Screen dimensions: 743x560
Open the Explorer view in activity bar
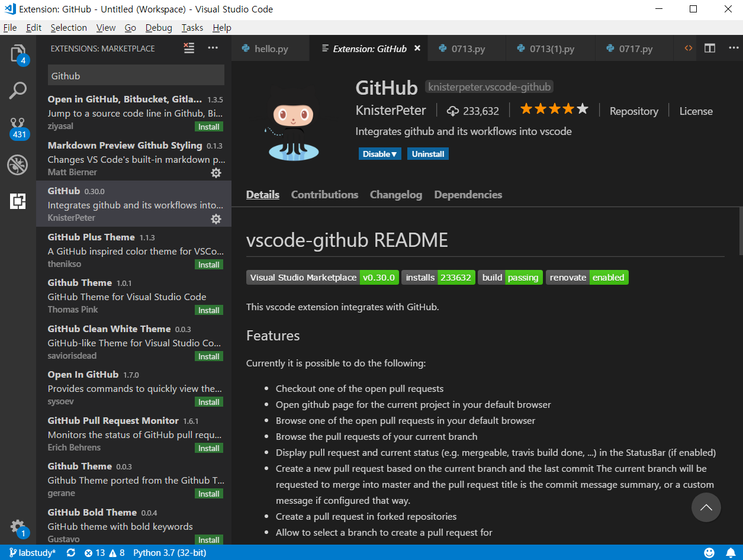pyautogui.click(x=18, y=54)
